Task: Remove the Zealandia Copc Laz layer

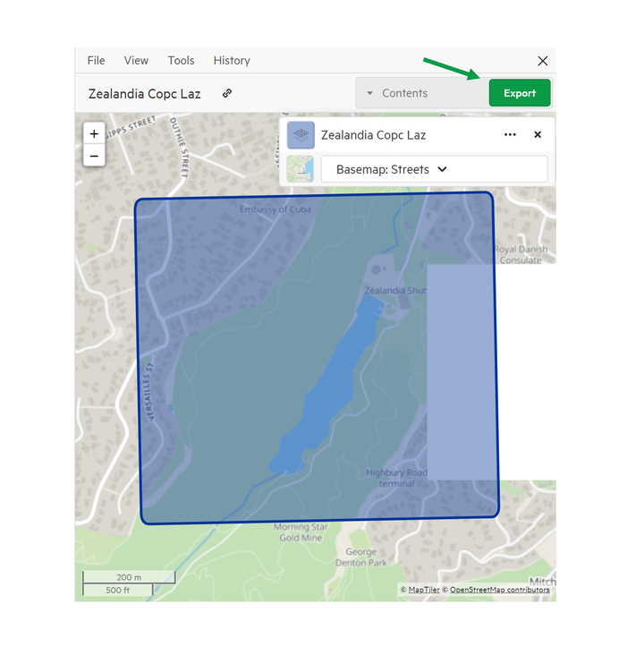Action: (x=538, y=134)
